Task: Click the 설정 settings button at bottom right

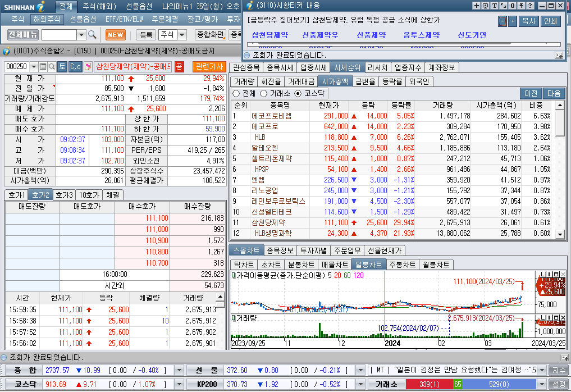Action: pyautogui.click(x=559, y=384)
